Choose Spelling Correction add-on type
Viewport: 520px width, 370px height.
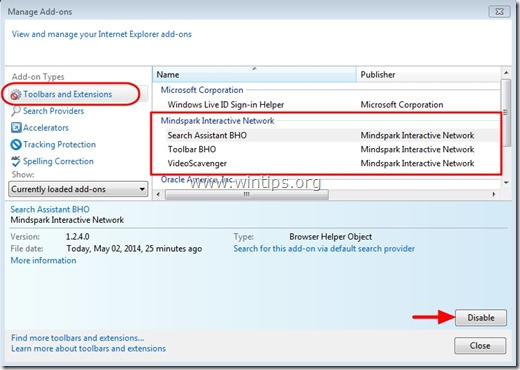(58, 161)
